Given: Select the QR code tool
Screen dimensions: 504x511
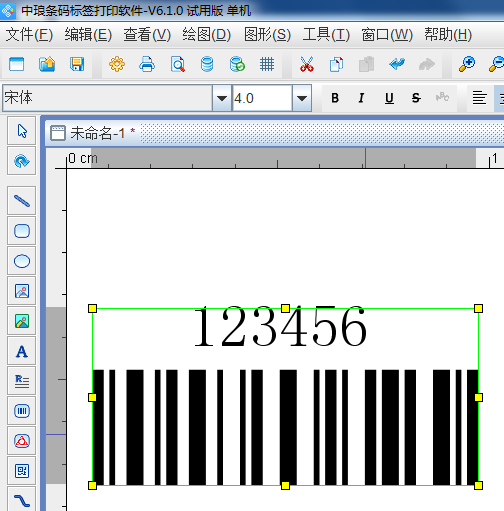Looking at the screenshot, I should [x=22, y=471].
